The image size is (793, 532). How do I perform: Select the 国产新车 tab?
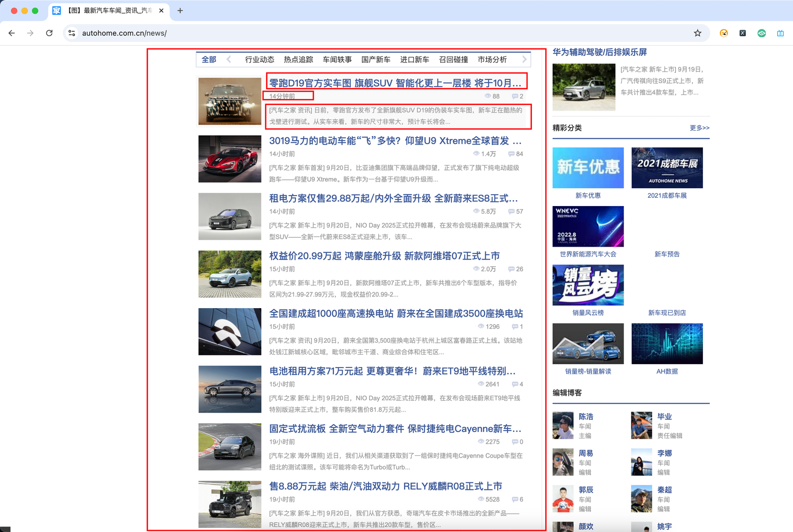376,59
